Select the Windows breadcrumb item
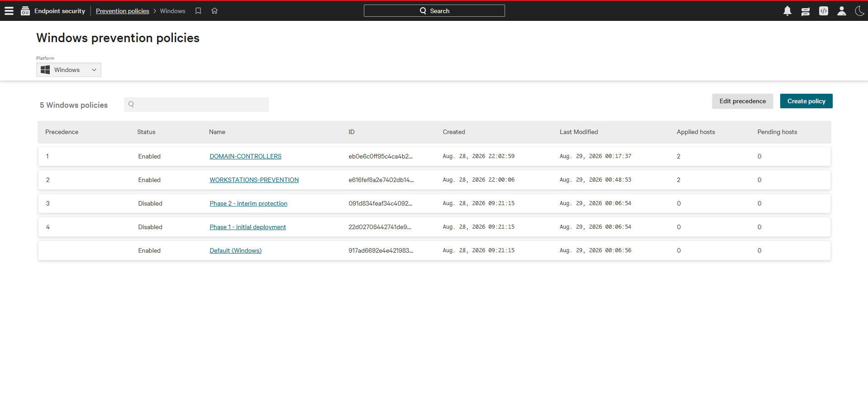 coord(172,11)
